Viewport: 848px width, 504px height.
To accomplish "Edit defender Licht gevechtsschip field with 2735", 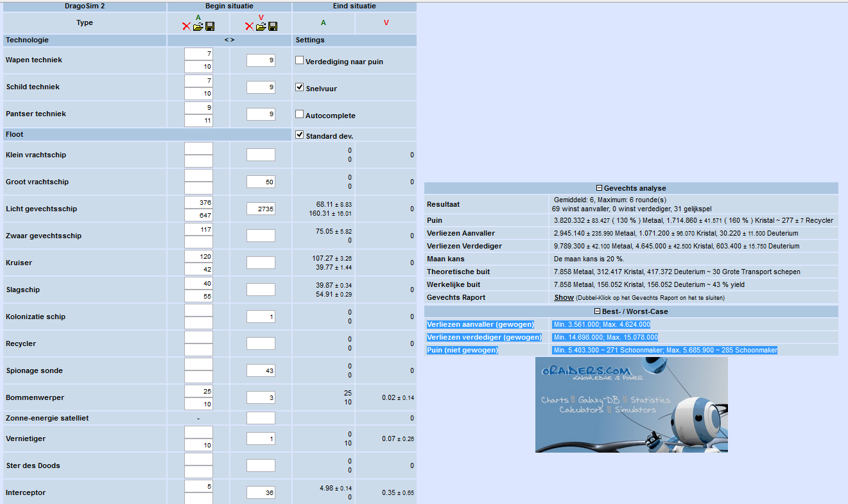I will click(261, 209).
